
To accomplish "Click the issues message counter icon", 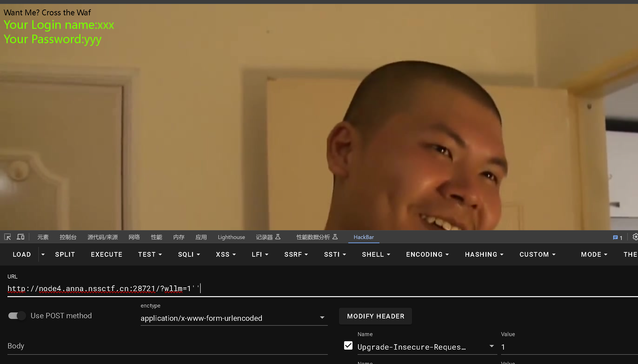I will pyautogui.click(x=617, y=237).
